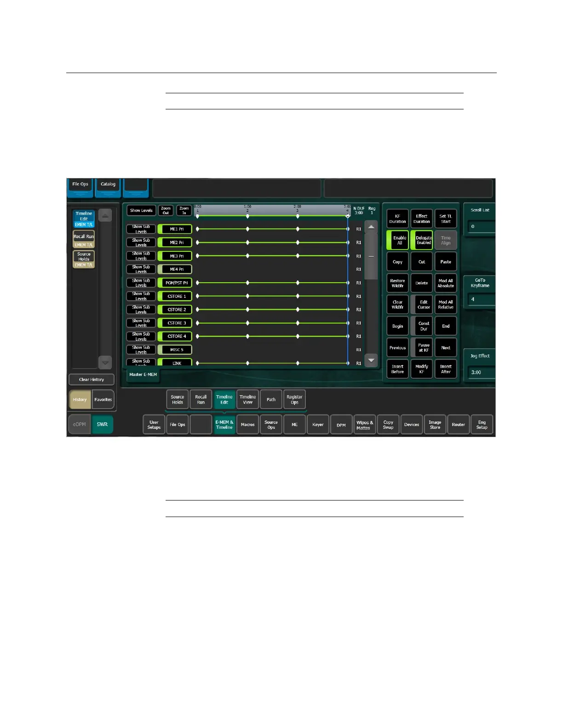563x728 pixels.
Task: Click the Paste keyframe button
Action: (x=446, y=262)
